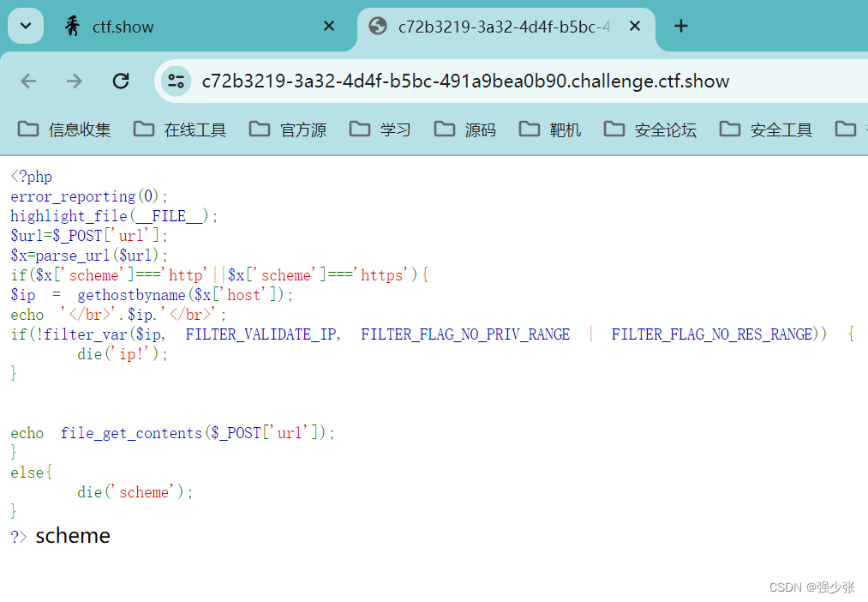The height and width of the screenshot is (602, 868).
Task: Click the highlight_file(__FILE__) line
Action: [x=114, y=216]
